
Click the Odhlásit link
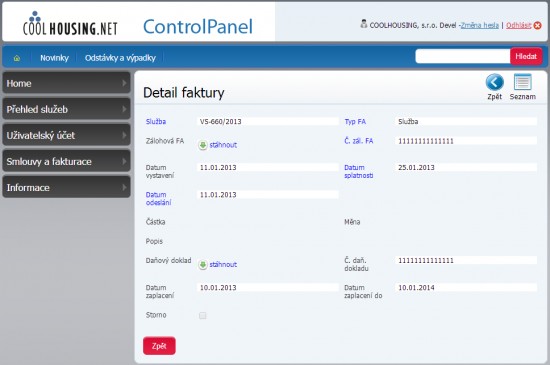click(518, 25)
